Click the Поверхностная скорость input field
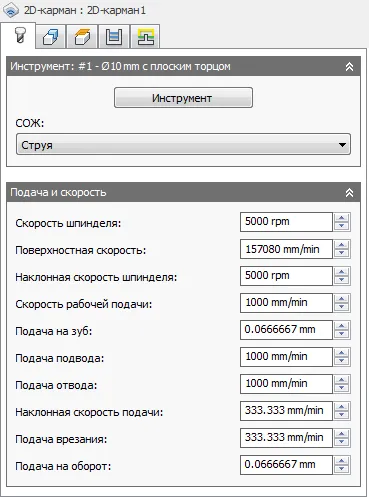Image resolution: width=369 pixels, height=497 pixels. tap(286, 249)
